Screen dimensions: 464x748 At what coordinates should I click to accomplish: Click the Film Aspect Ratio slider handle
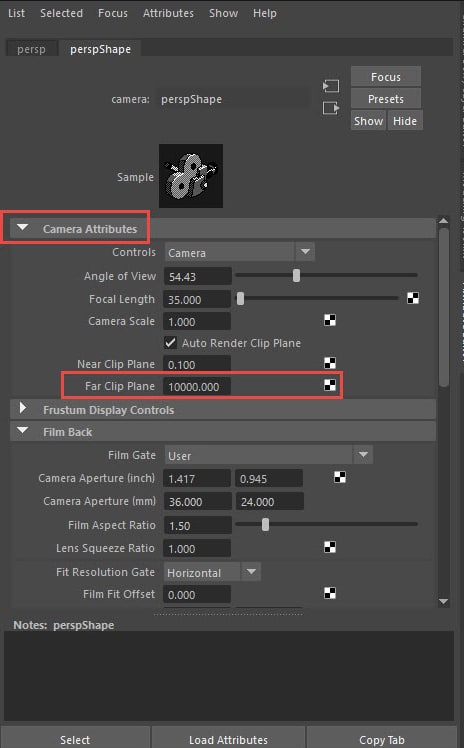(266, 525)
